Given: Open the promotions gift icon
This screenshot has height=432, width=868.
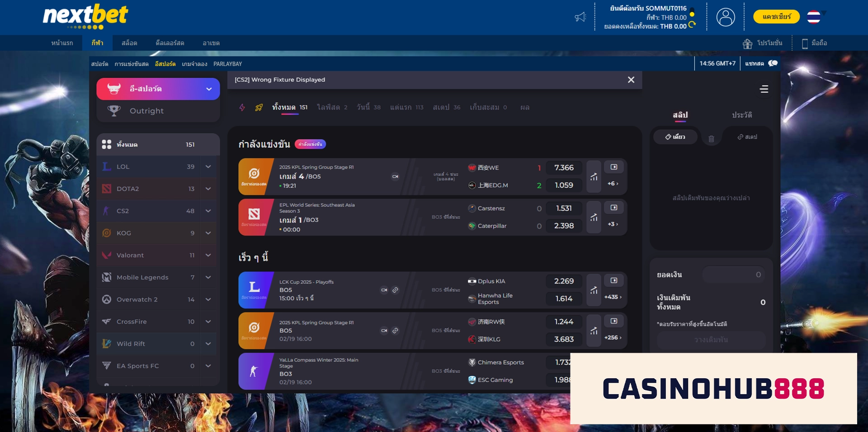Looking at the screenshot, I should click(748, 43).
